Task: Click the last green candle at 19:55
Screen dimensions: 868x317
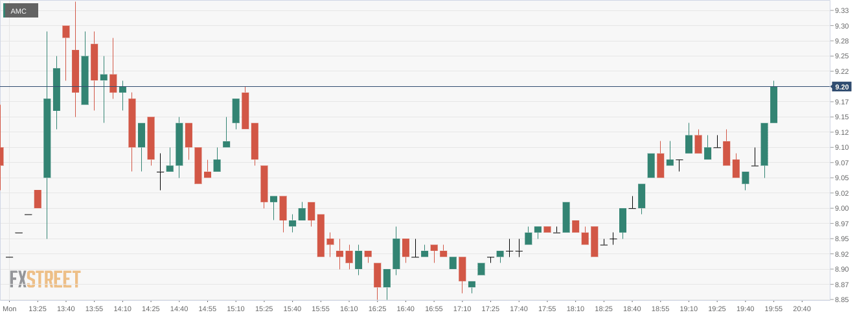Action: [773, 104]
